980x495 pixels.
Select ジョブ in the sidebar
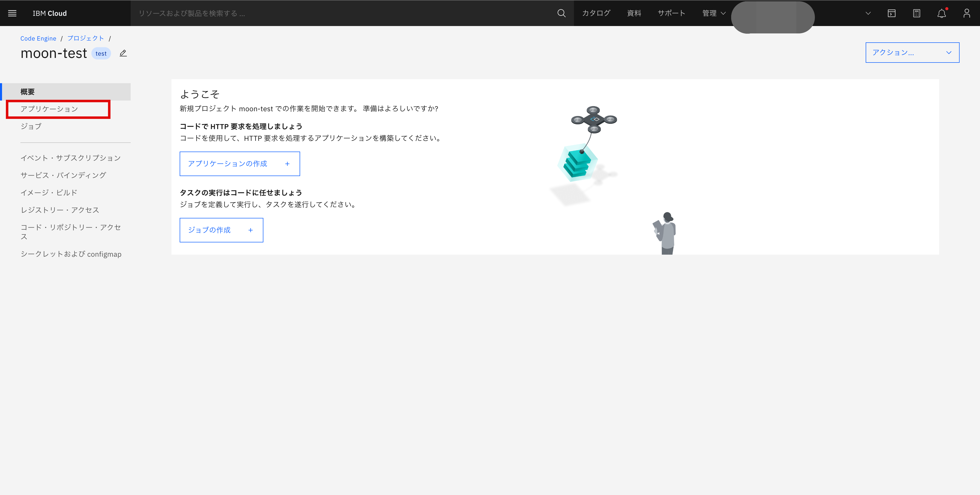click(x=30, y=126)
